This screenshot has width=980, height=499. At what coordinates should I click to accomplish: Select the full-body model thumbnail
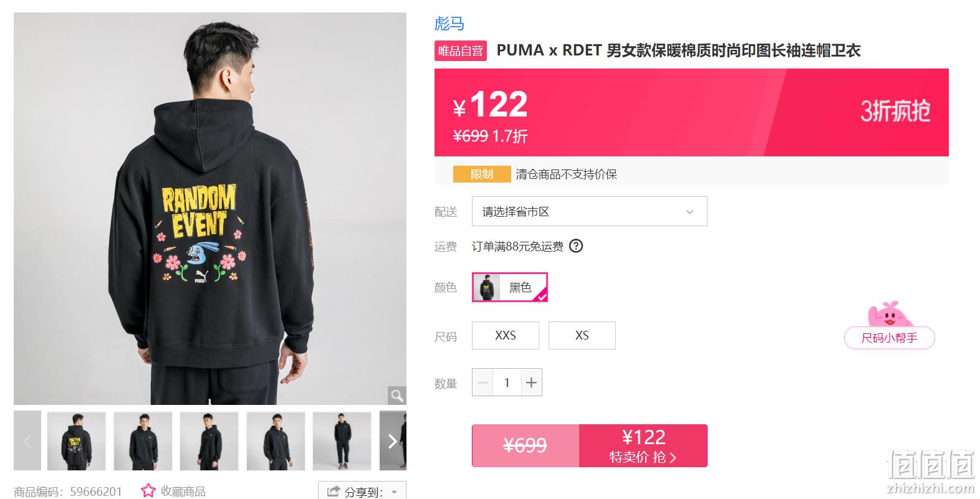tap(342, 441)
